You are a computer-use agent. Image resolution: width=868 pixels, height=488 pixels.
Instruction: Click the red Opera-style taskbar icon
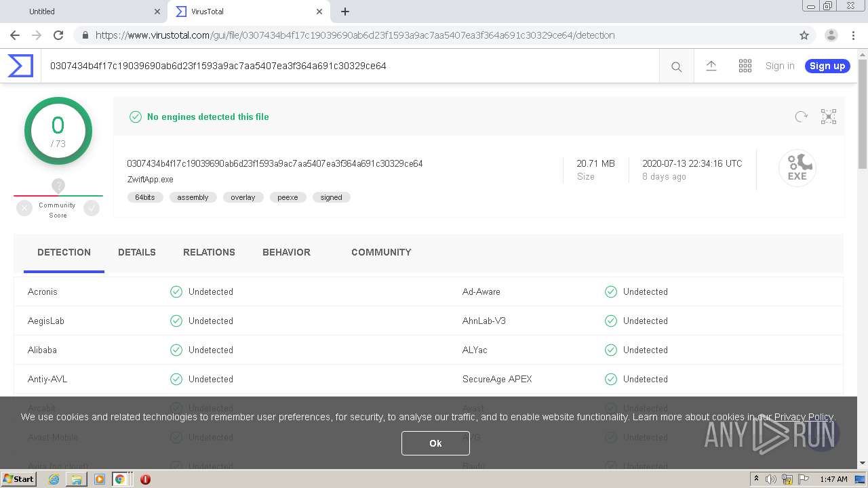(x=145, y=479)
